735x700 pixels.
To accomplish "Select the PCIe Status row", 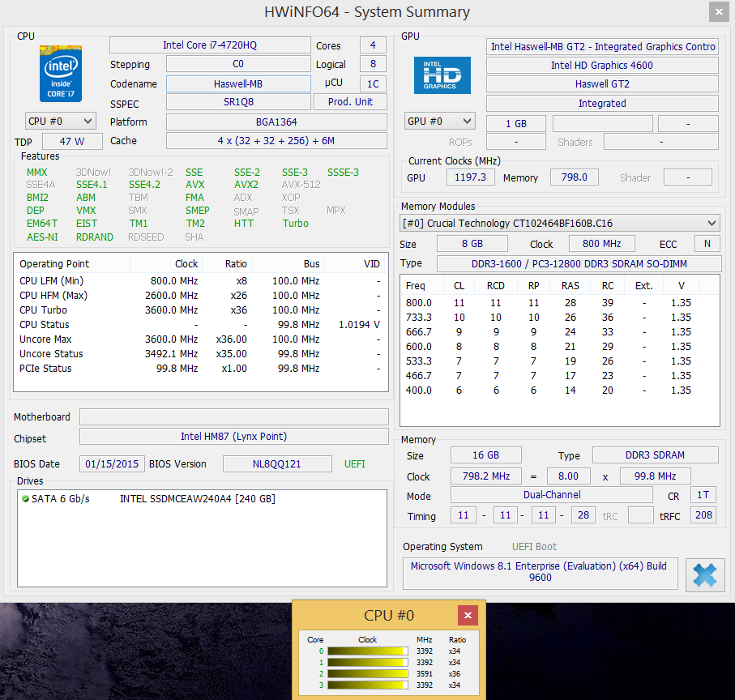I will (x=199, y=369).
